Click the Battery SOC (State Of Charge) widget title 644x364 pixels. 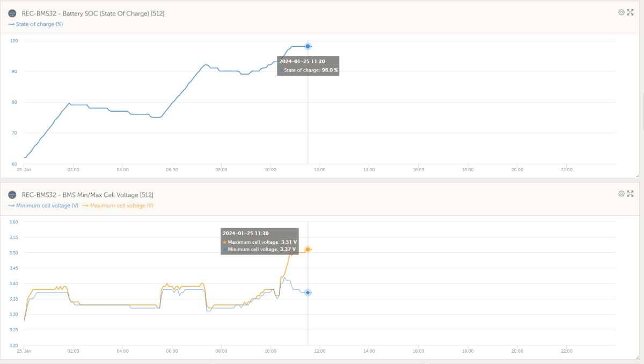pyautogui.click(x=93, y=13)
